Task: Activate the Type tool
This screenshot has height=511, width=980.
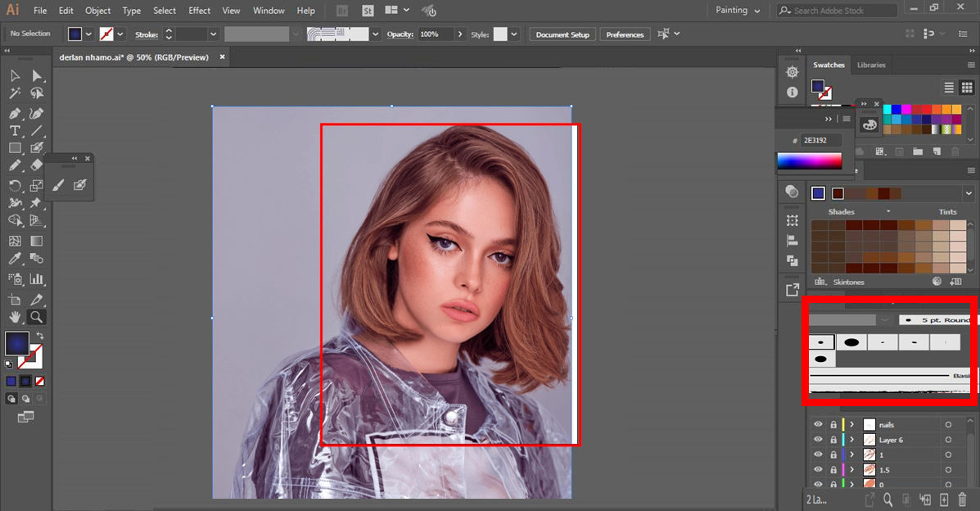Action: pyautogui.click(x=15, y=131)
